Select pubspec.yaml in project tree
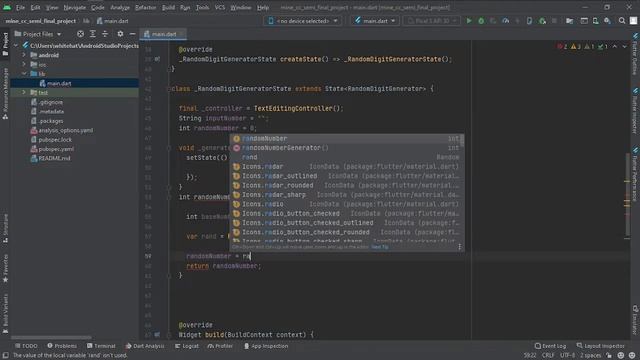This screenshot has height=360, width=640. (52, 149)
